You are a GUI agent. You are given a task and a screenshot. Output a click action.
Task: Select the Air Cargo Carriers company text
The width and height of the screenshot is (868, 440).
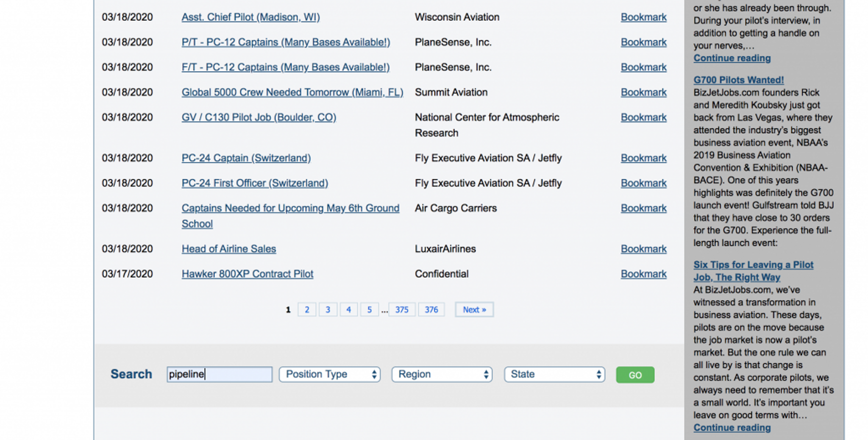coord(456,208)
